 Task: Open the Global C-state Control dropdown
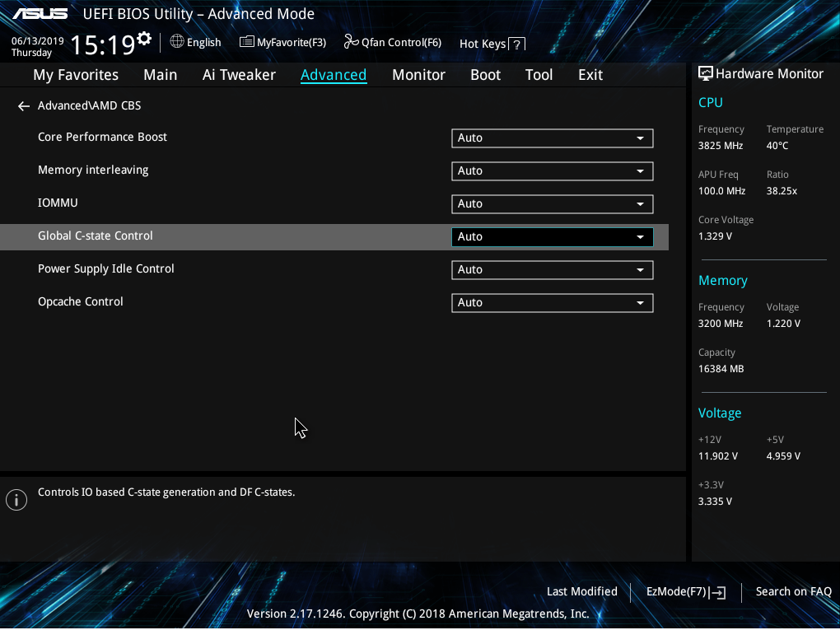coord(553,237)
